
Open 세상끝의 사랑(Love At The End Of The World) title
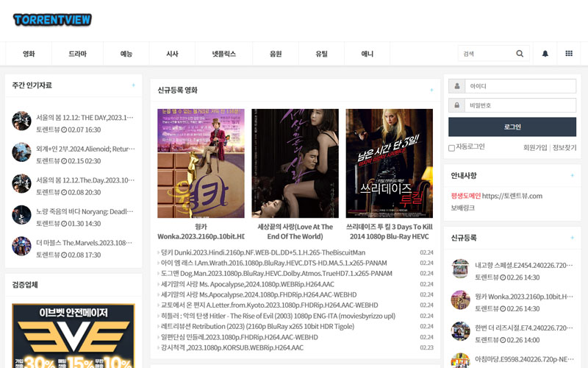click(x=295, y=232)
